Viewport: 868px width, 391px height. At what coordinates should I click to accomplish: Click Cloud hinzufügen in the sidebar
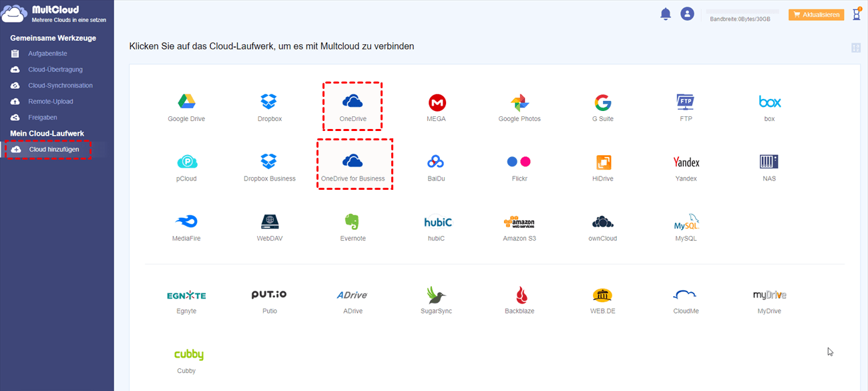(53, 149)
